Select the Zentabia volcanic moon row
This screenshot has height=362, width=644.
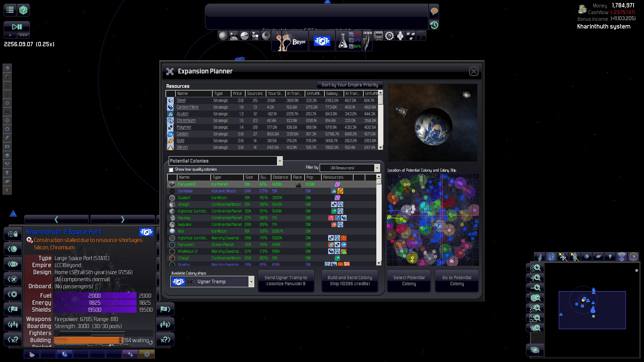pos(185,191)
